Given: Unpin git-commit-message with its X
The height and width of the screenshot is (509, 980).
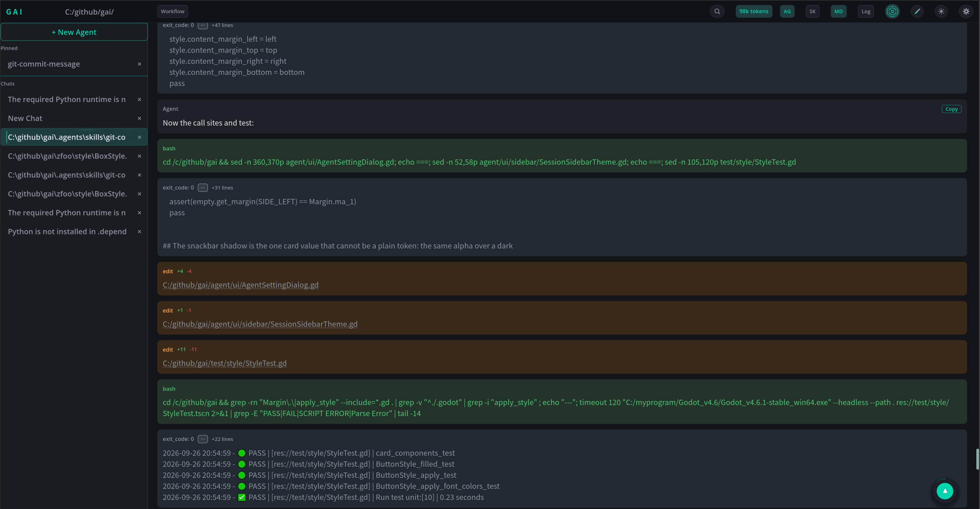Looking at the screenshot, I should click(139, 64).
